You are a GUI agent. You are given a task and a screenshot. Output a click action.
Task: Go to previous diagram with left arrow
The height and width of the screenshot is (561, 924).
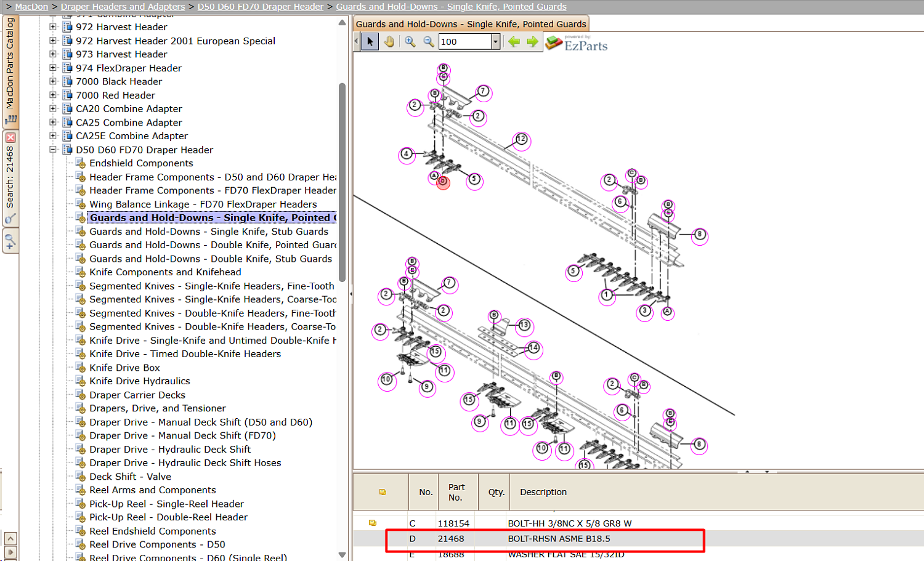coord(514,42)
